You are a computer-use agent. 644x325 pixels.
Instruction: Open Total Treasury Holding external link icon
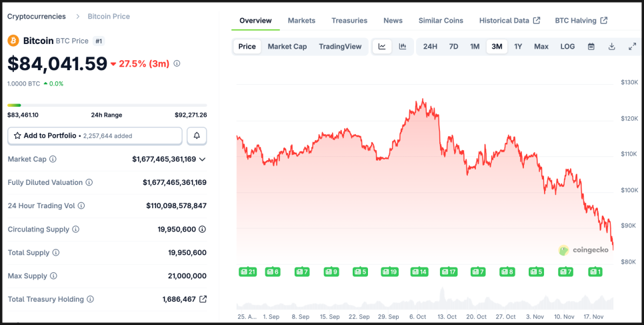[203, 299]
